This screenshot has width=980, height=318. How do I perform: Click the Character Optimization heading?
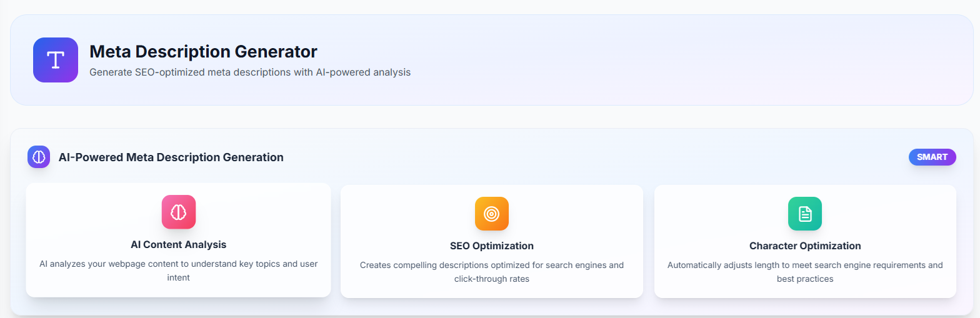point(805,246)
